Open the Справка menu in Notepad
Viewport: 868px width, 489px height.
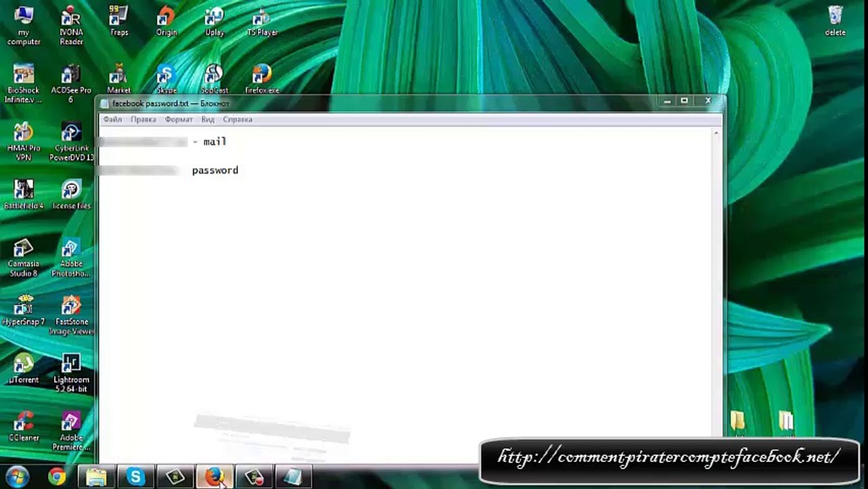coord(237,120)
